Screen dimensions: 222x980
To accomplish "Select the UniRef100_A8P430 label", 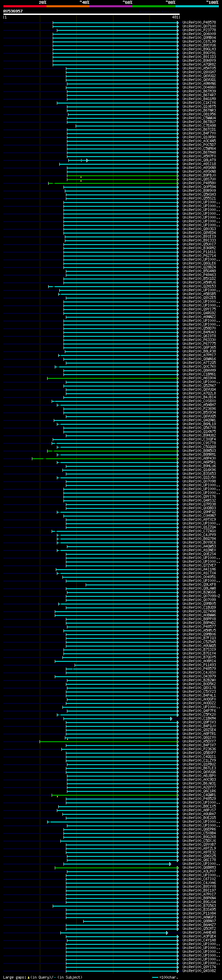I will coord(199,459).
